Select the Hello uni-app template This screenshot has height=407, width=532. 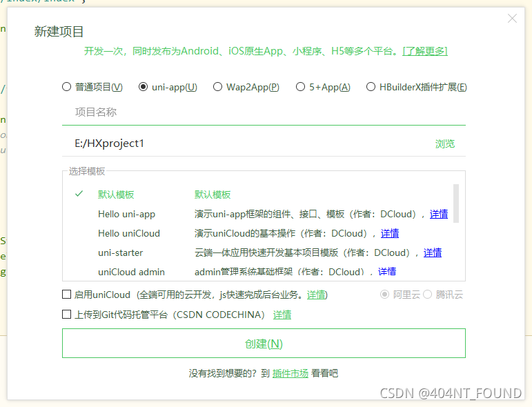(x=126, y=214)
